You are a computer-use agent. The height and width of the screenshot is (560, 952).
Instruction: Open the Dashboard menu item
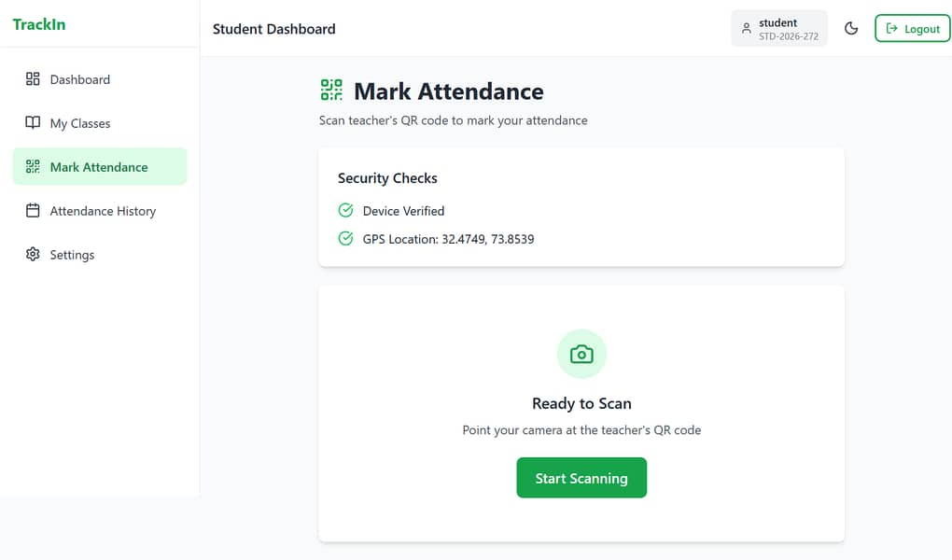80,79
